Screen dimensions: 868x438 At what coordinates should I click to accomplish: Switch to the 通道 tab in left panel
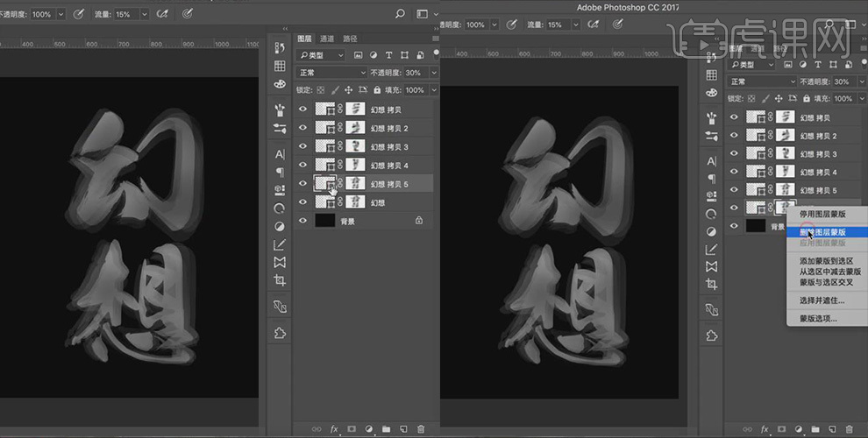pyautogui.click(x=327, y=39)
